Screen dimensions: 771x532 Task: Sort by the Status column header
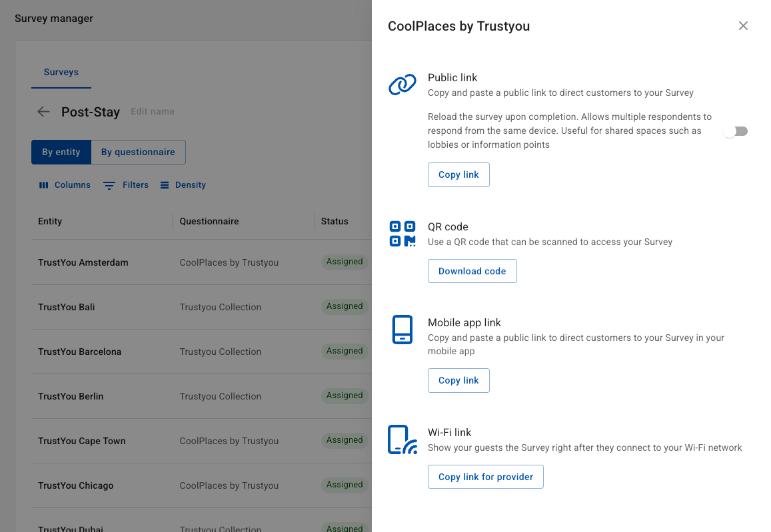point(335,222)
